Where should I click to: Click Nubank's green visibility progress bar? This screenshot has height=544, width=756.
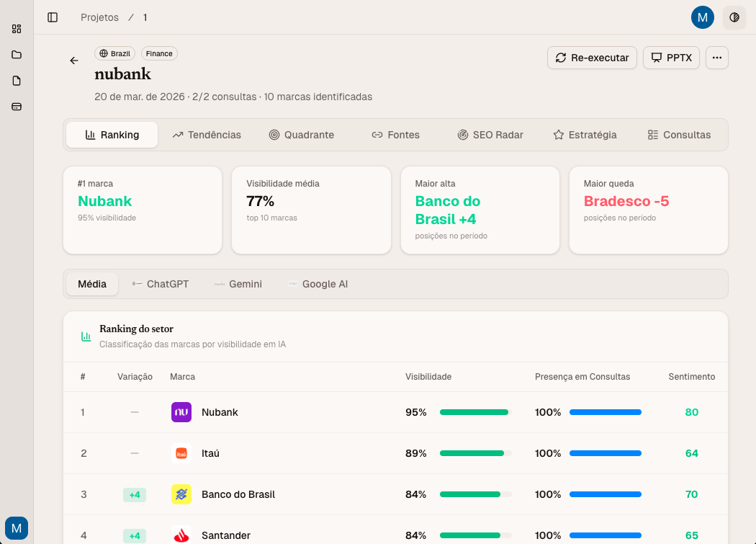[475, 412]
